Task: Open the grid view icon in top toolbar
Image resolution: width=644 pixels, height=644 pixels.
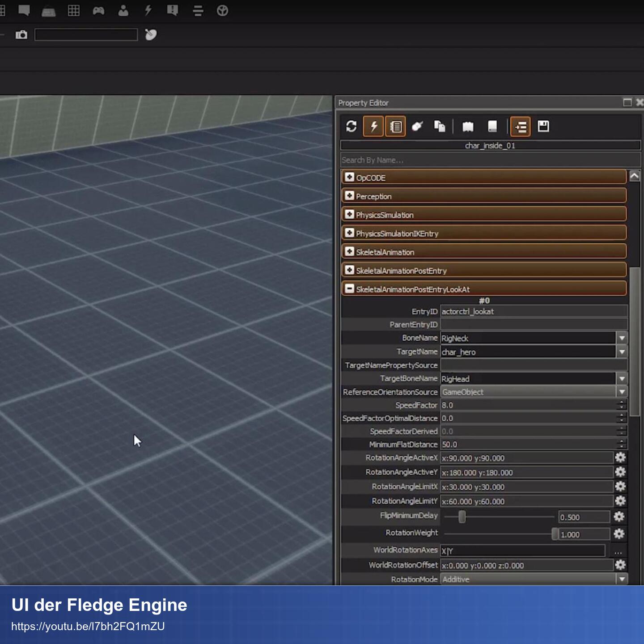Action: 74,10
